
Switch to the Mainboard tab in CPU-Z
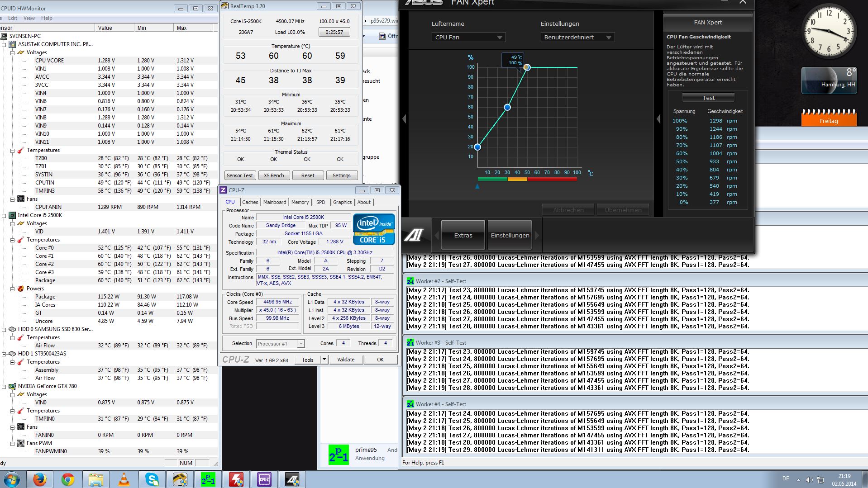pyautogui.click(x=275, y=202)
